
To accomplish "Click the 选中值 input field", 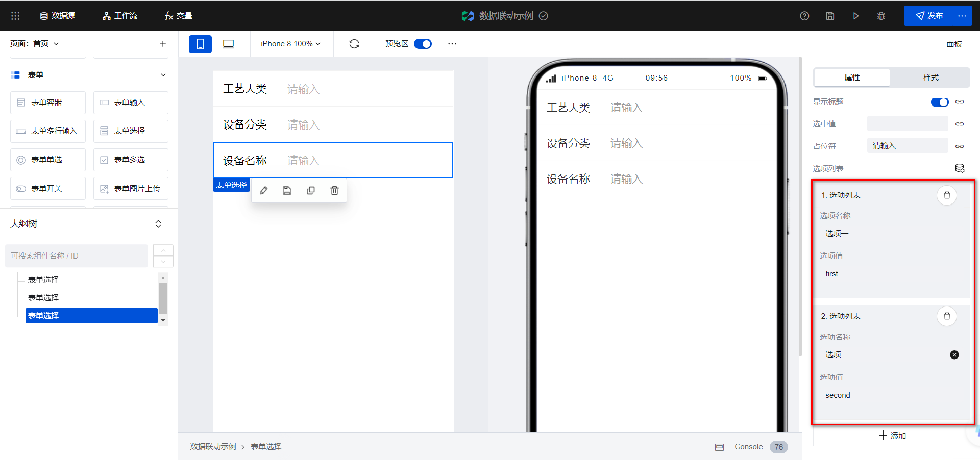I will coord(908,124).
